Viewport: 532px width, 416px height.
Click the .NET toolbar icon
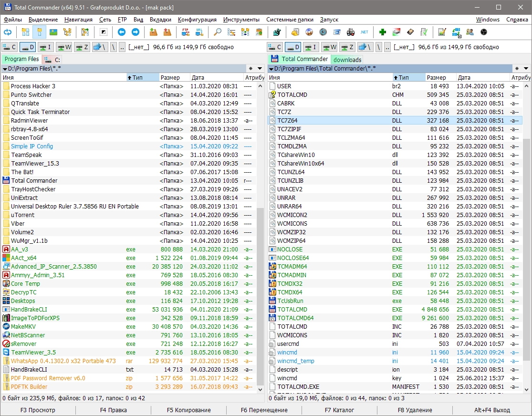click(365, 32)
